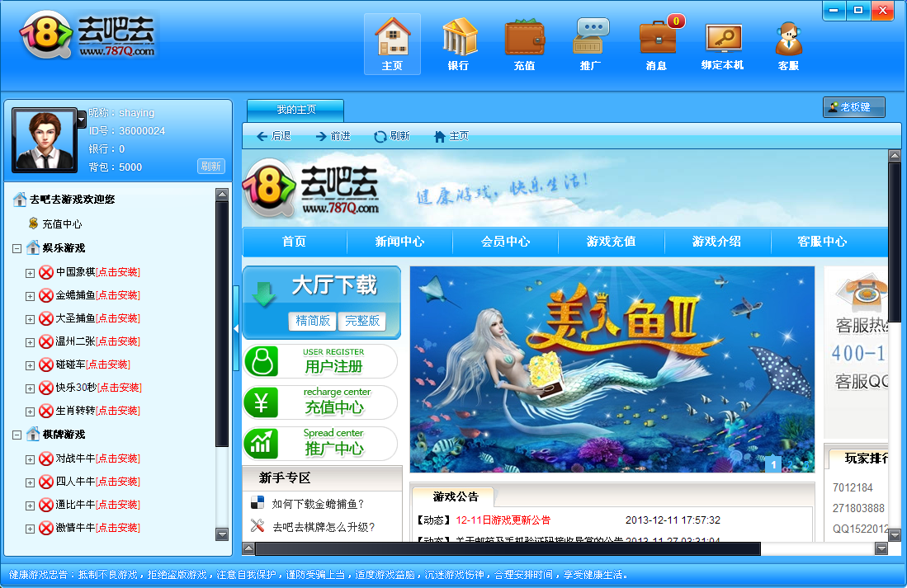The width and height of the screenshot is (907, 588).
Task: Click the 用户注册 user register icon
Action: click(x=262, y=361)
